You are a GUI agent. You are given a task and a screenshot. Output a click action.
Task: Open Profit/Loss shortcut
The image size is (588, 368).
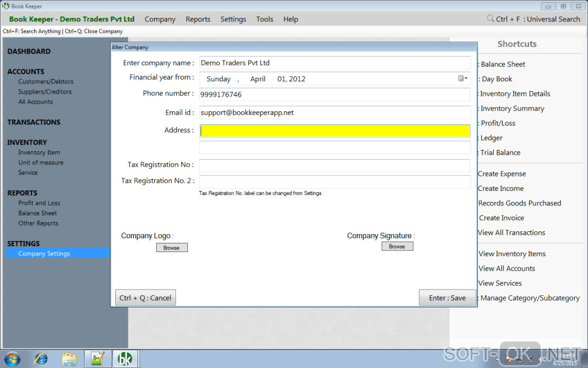(x=498, y=123)
